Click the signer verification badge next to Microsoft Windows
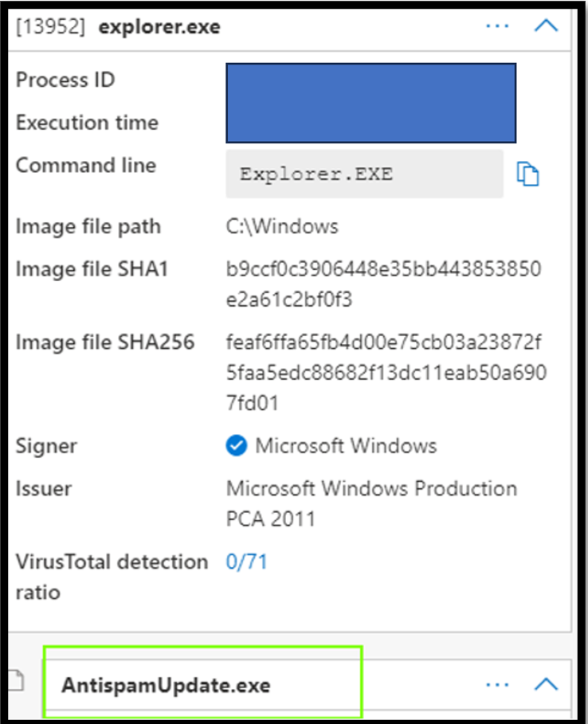The height and width of the screenshot is (724, 588). 236,446
